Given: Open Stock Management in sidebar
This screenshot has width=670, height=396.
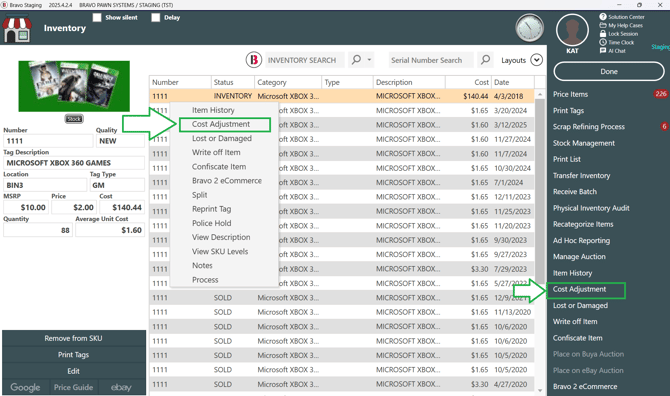Looking at the screenshot, I should (x=584, y=143).
